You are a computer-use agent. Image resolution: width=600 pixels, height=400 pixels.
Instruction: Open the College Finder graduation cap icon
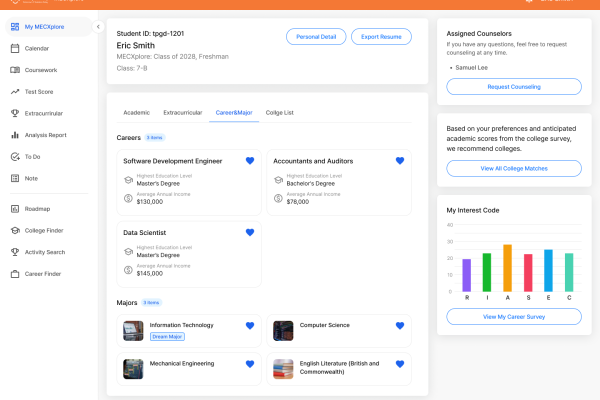[15, 230]
